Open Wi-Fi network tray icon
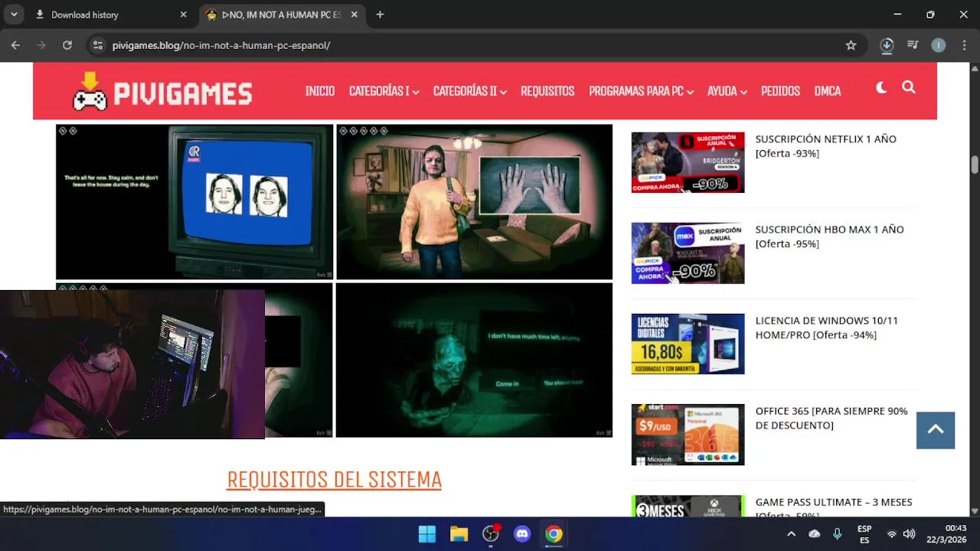The width and height of the screenshot is (980, 551). 892,534
